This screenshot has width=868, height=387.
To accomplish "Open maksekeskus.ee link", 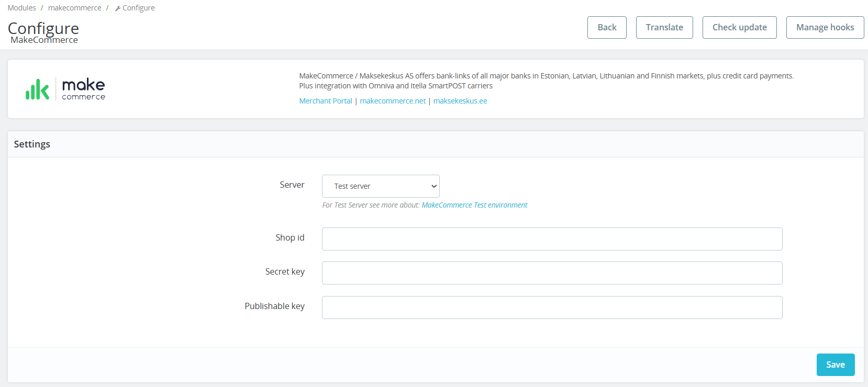I will click(x=460, y=101).
